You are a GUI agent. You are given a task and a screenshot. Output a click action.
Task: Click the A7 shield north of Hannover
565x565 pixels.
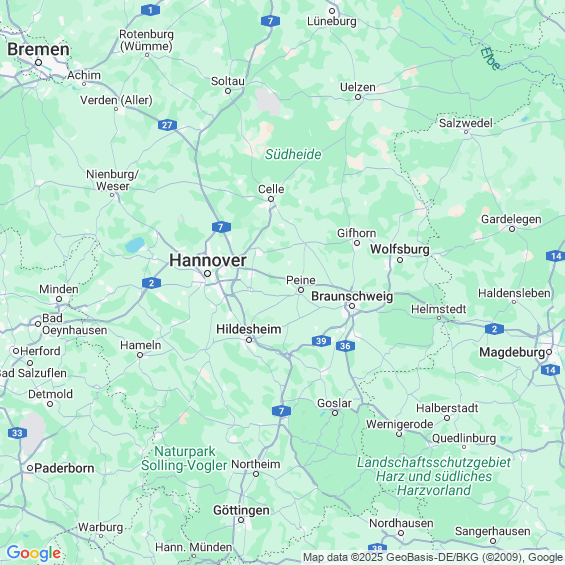tap(221, 227)
